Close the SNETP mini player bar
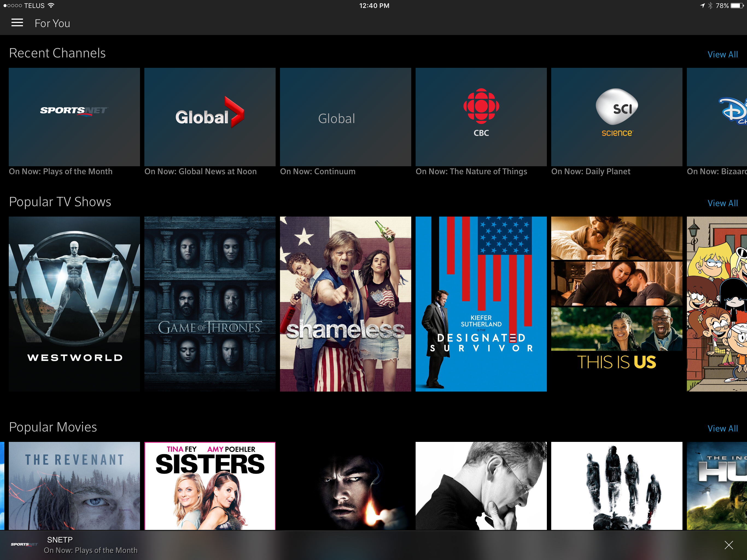The image size is (747, 560). (728, 545)
